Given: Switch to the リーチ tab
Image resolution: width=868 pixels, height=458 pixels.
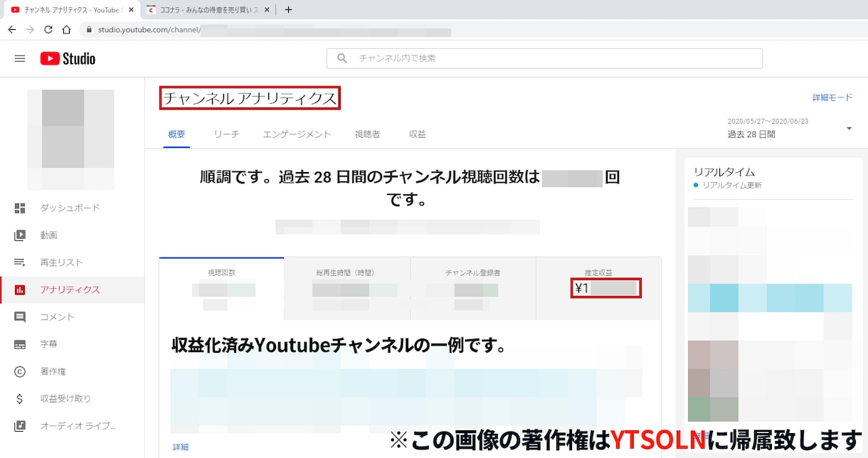Looking at the screenshot, I should pyautogui.click(x=226, y=134).
